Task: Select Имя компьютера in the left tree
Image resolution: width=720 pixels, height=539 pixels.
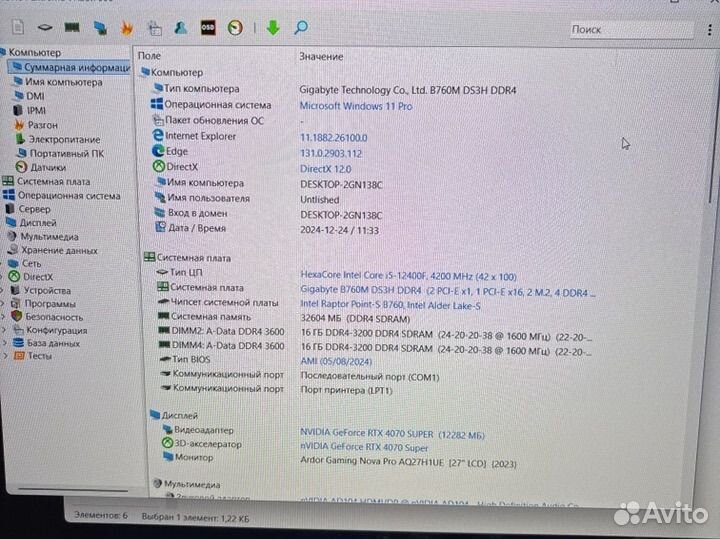Action: (57, 82)
